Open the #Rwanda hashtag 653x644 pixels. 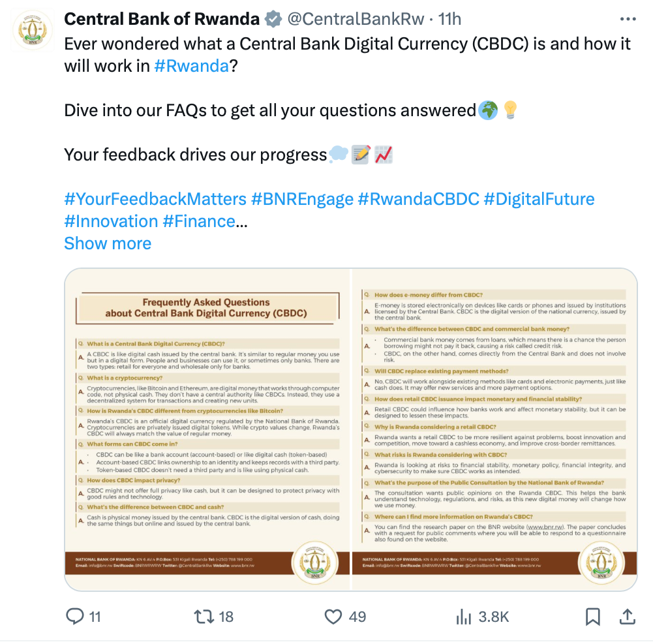point(192,66)
